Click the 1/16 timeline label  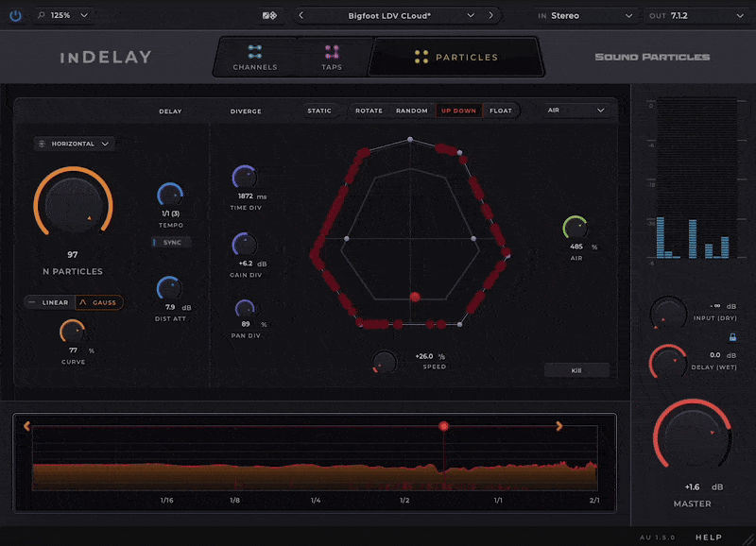(x=167, y=501)
